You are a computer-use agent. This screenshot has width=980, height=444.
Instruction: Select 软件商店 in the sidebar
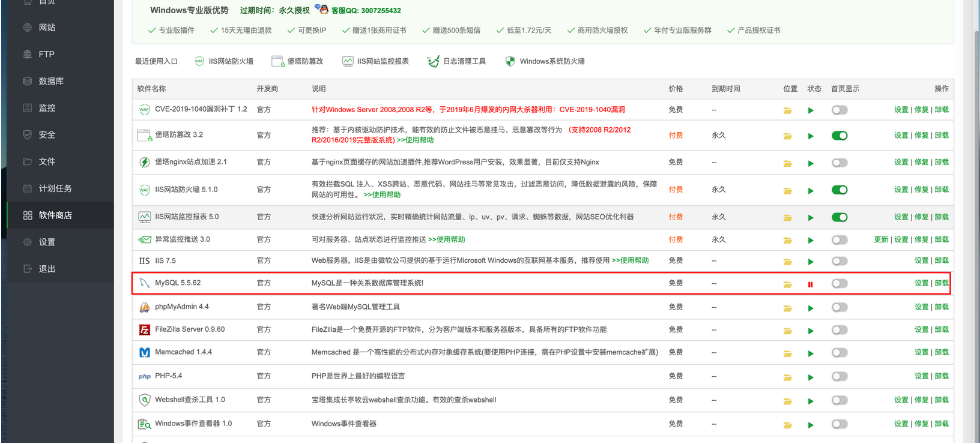[55, 215]
